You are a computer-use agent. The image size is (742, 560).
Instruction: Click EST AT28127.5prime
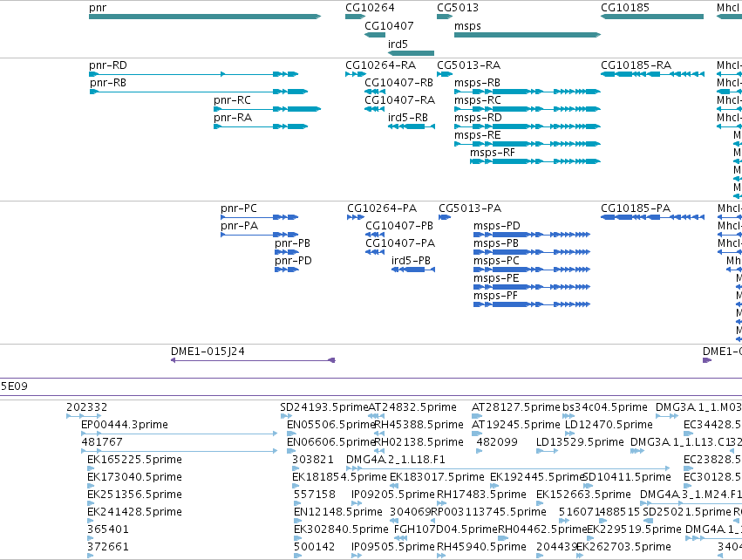[477, 416]
